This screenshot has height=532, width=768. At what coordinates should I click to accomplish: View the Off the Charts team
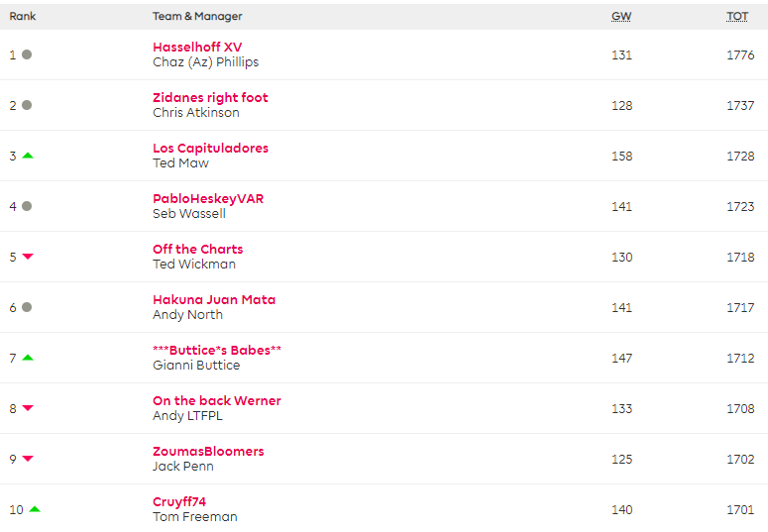(x=198, y=249)
